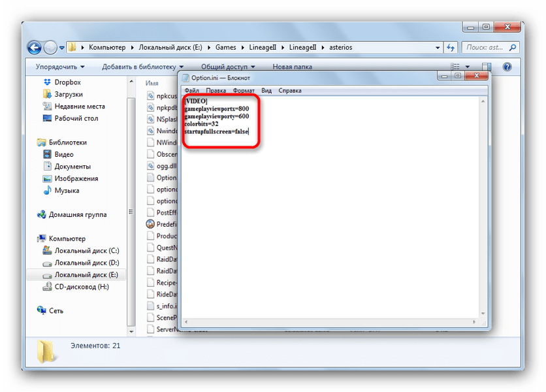The image size is (546, 392).
Task: Click the sidebar scrollbar down arrow
Action: pyautogui.click(x=131, y=332)
